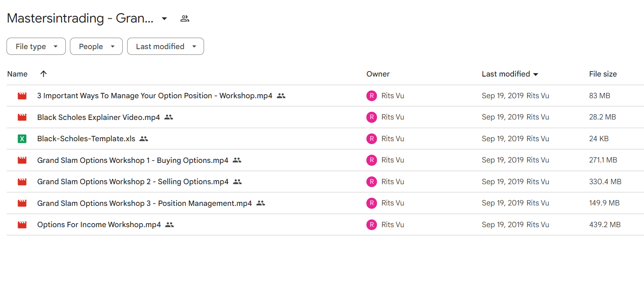Open the People filter dropdown
This screenshot has width=644, height=289.
point(96,46)
